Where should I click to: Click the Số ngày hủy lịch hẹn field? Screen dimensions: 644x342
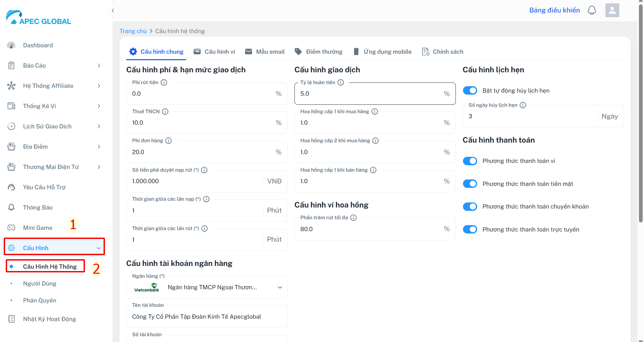[x=543, y=116]
